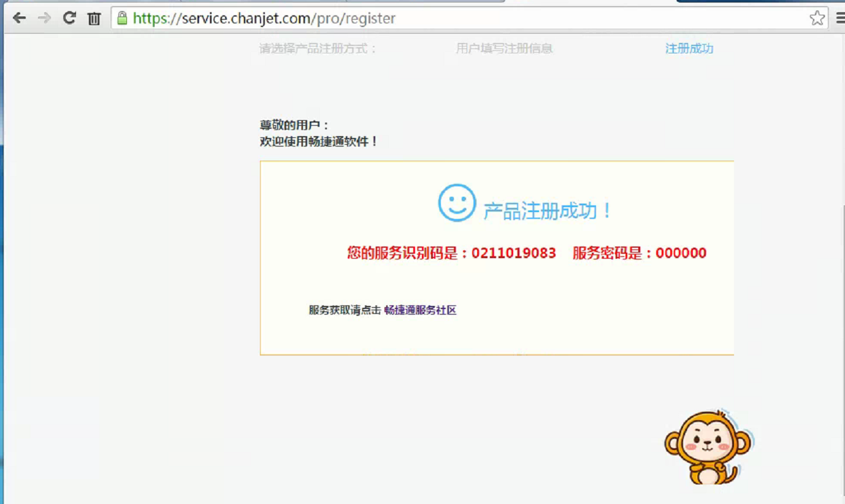Click the 欢迎使用畅捷通软件！ text
This screenshot has width=845, height=504.
point(319,142)
